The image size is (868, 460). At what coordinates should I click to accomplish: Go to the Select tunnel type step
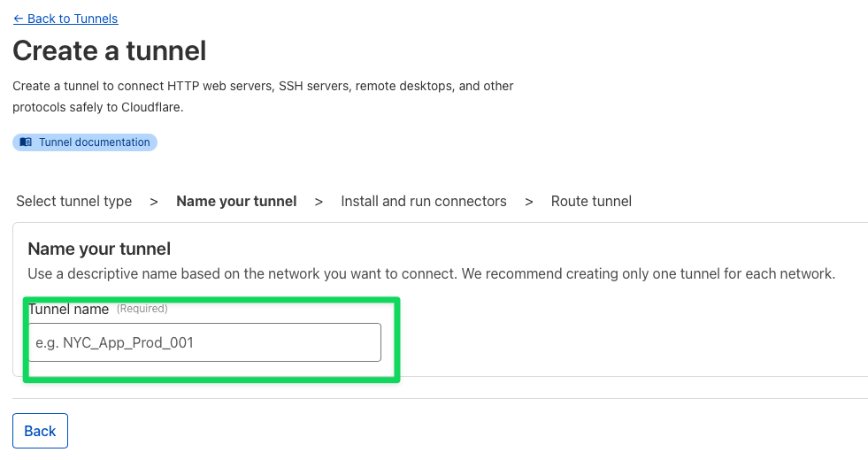[73, 201]
